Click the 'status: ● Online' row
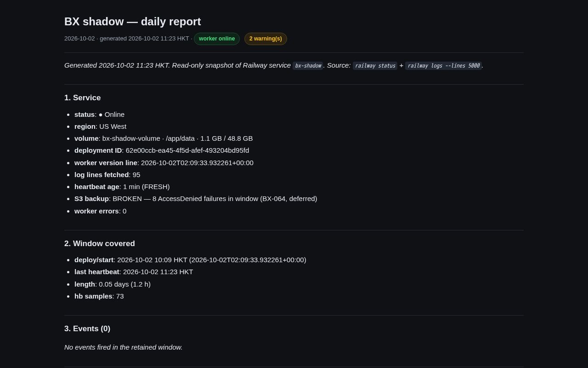Image resolution: width=588 pixels, height=368 pixels. coord(99,115)
